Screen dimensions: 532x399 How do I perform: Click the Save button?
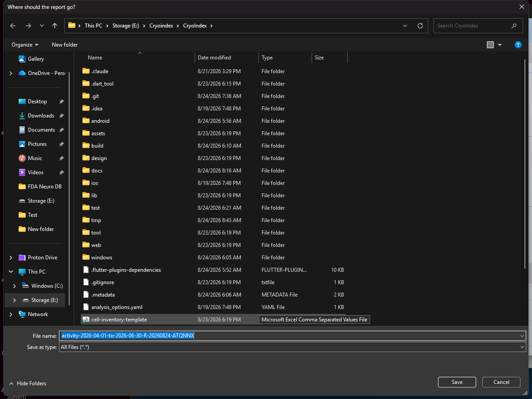pyautogui.click(x=457, y=382)
